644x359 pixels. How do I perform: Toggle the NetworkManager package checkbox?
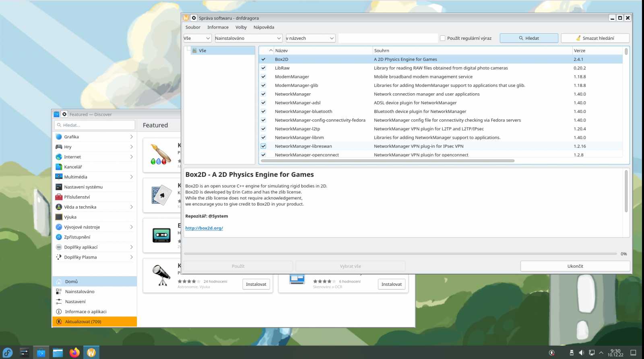point(263,94)
